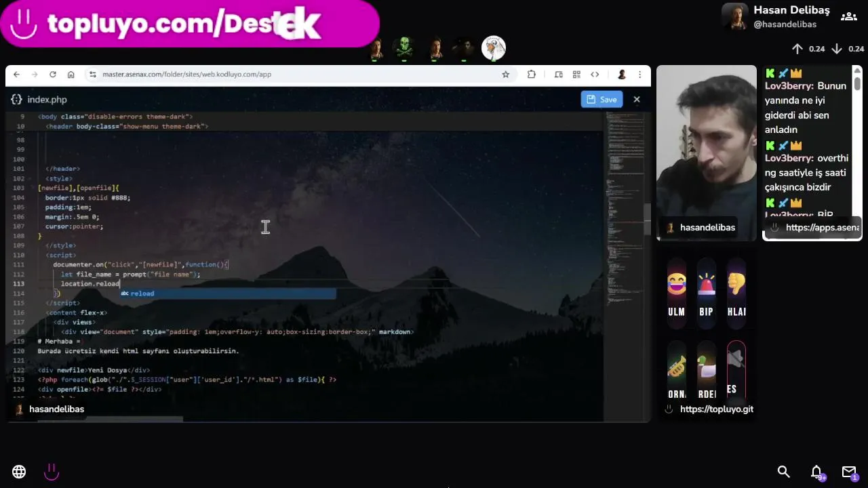Click line number 122 in the gutter
Image resolution: width=868 pixels, height=488 pixels.
(x=18, y=370)
